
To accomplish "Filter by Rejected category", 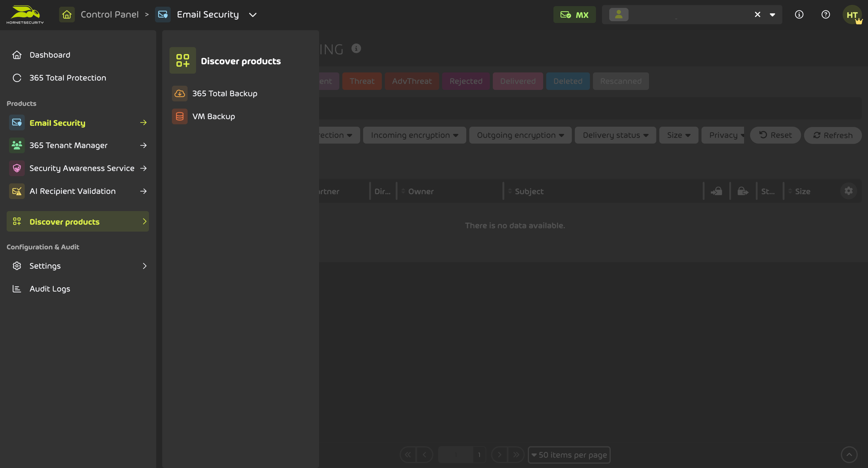I will click(466, 81).
